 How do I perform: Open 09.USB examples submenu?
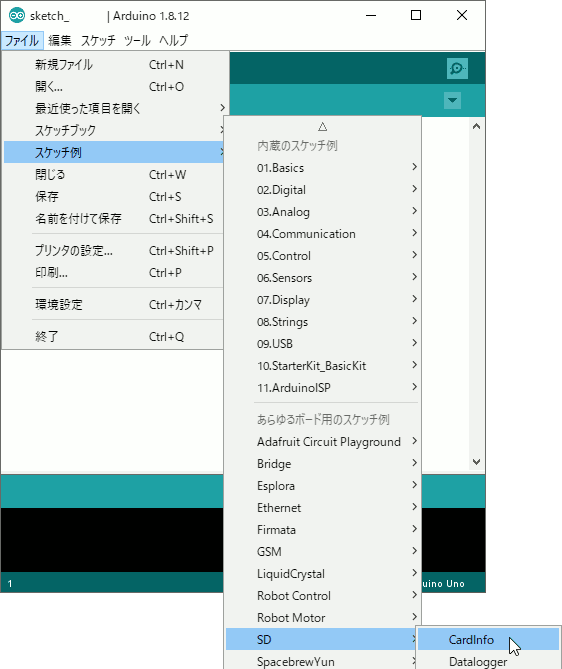[x=323, y=344]
